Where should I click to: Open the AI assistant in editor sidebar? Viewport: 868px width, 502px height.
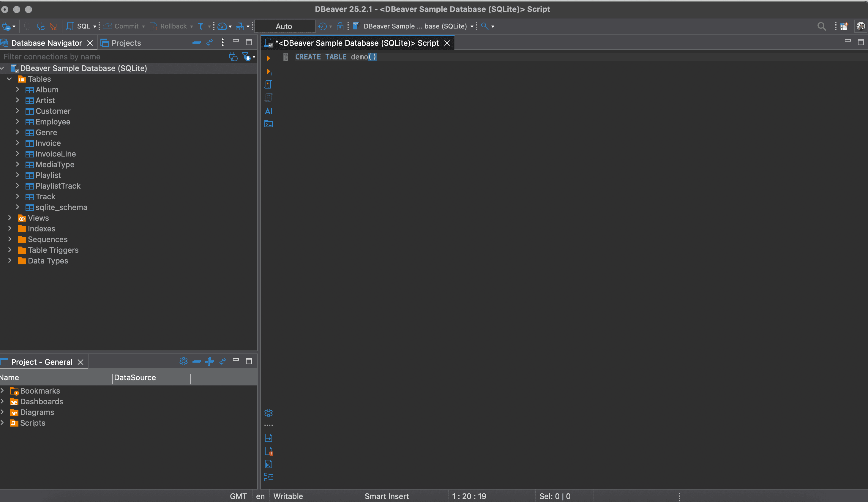[269, 111]
